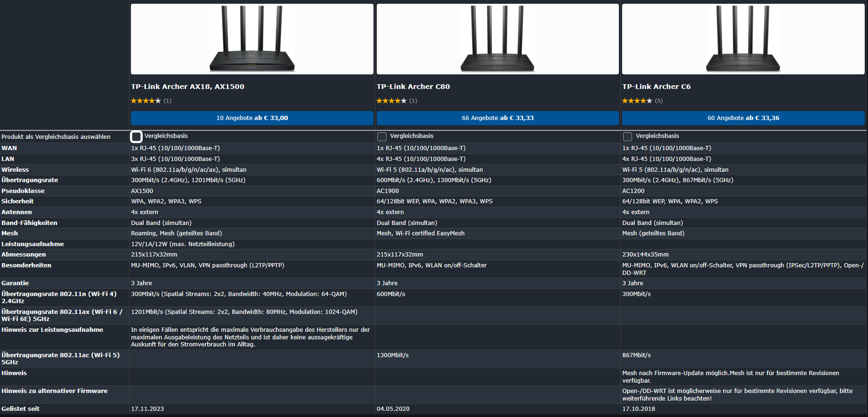868x417 pixels.
Task: Click Produkt als Vergleichsbasis auswählen label
Action: point(56,137)
